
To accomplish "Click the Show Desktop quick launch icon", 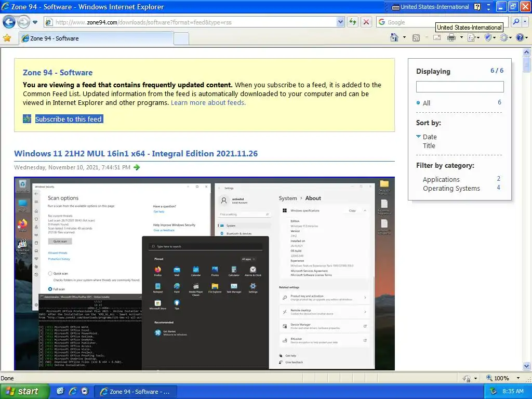I will pos(60,391).
